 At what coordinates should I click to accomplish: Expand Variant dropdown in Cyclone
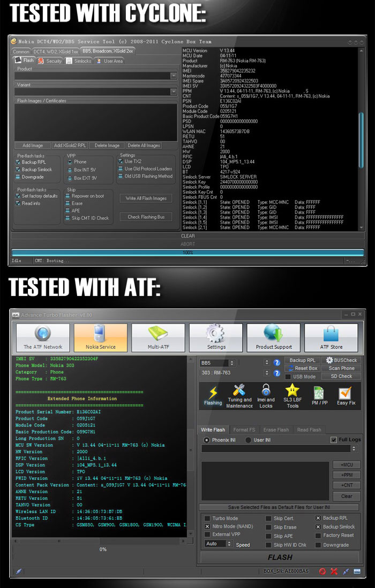click(x=174, y=92)
